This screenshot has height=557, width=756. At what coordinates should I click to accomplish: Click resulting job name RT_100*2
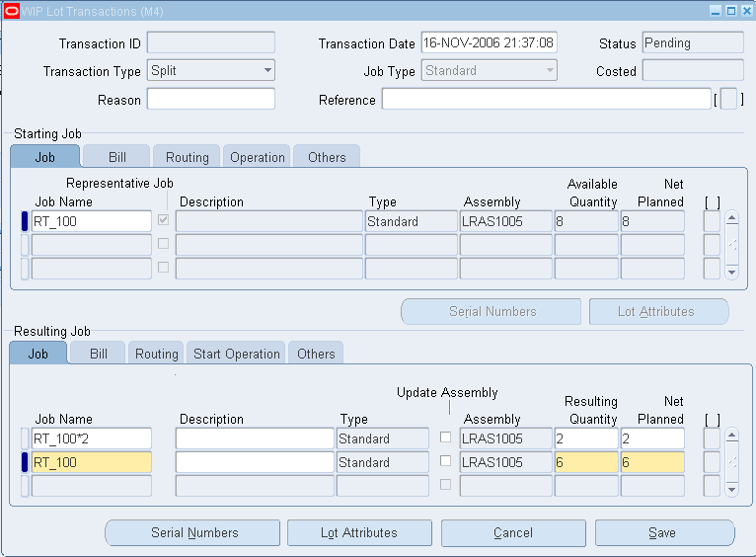click(x=92, y=438)
